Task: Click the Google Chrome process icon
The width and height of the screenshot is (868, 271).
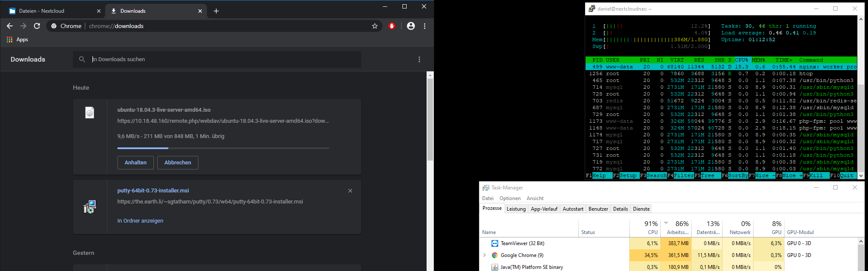Action: point(494,255)
